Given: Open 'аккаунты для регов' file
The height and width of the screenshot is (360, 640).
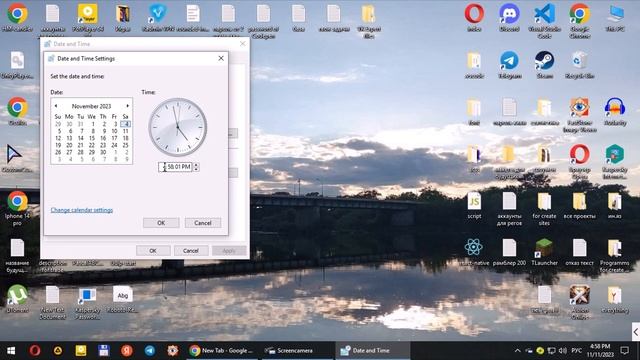Looking at the screenshot, I should pyautogui.click(x=509, y=209).
